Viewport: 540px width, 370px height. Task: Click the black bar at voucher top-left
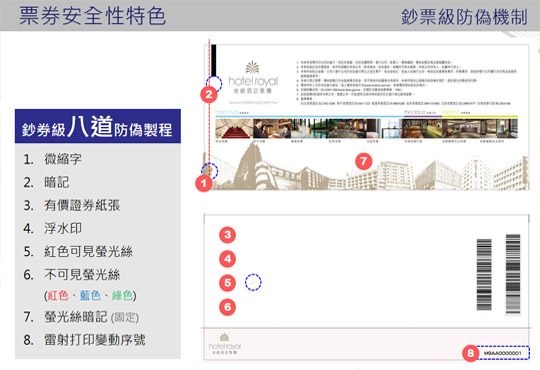214,61
